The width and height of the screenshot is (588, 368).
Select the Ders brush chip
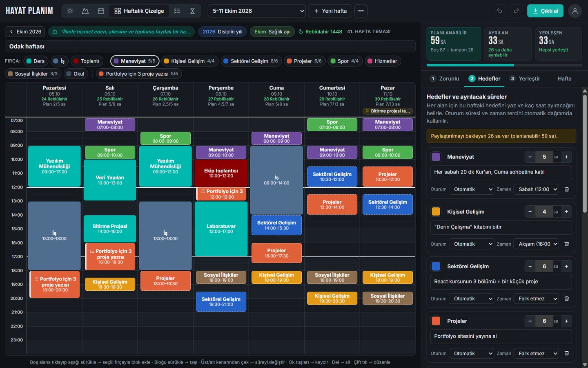pyautogui.click(x=35, y=61)
